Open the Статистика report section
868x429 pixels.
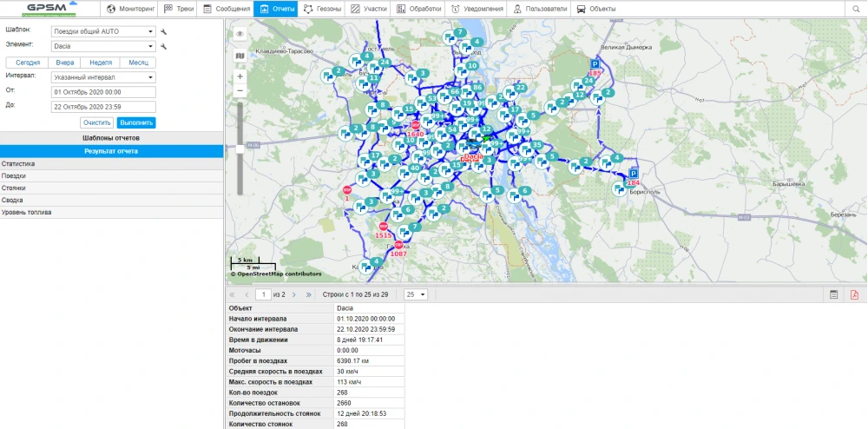pos(111,164)
